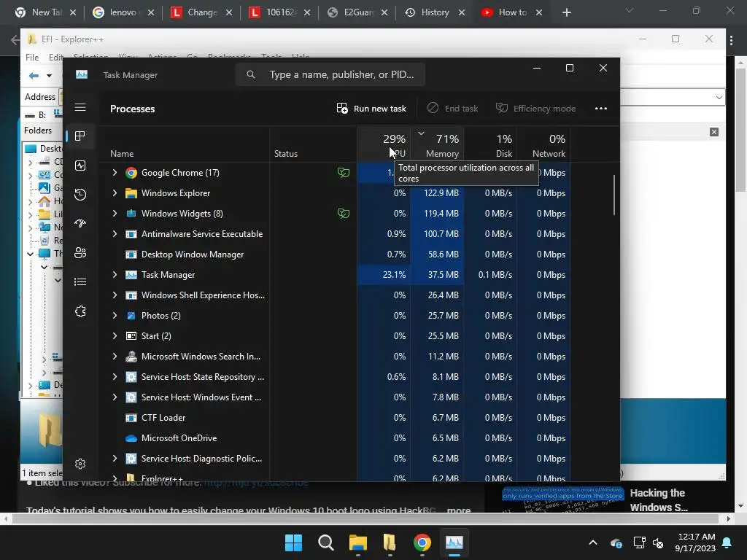747x560 pixels.
Task: Show hidden system tray icons
Action: [592, 542]
